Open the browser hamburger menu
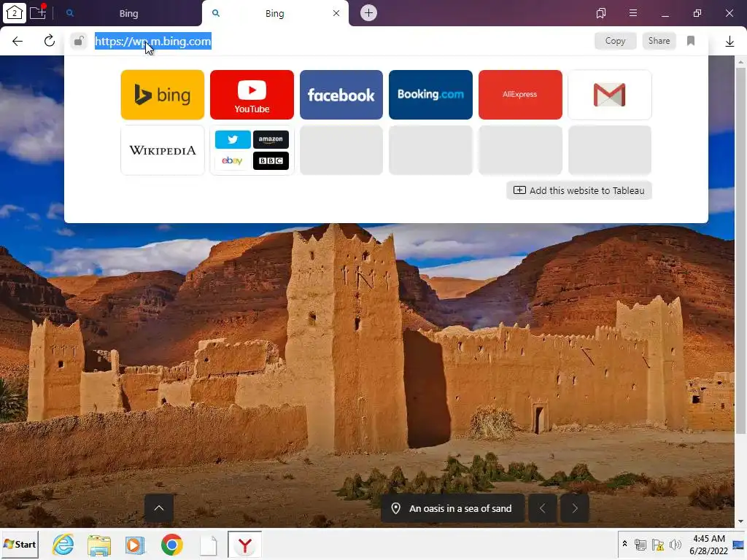The image size is (747, 560). click(x=632, y=13)
